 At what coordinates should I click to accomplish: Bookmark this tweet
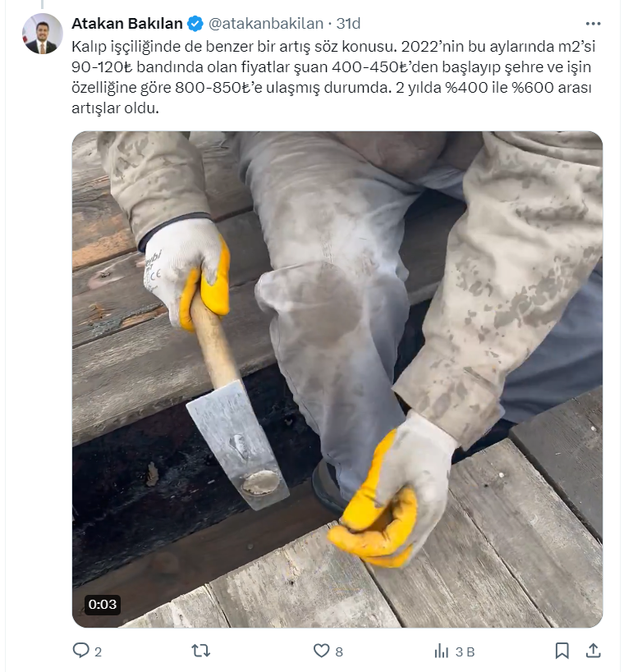coord(562,651)
